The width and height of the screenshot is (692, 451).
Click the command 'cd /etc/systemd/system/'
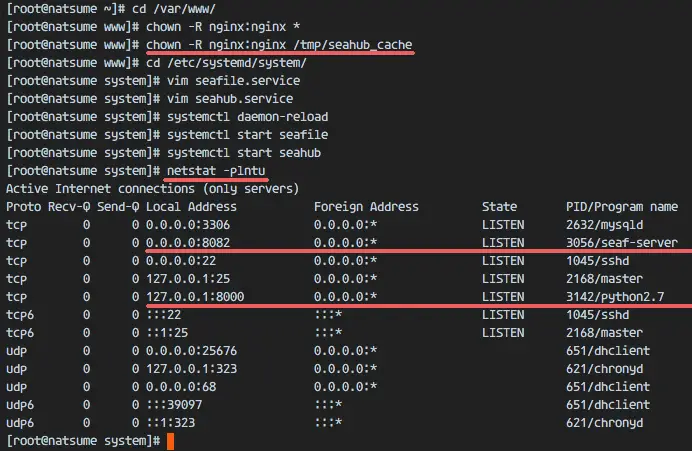(x=226, y=63)
